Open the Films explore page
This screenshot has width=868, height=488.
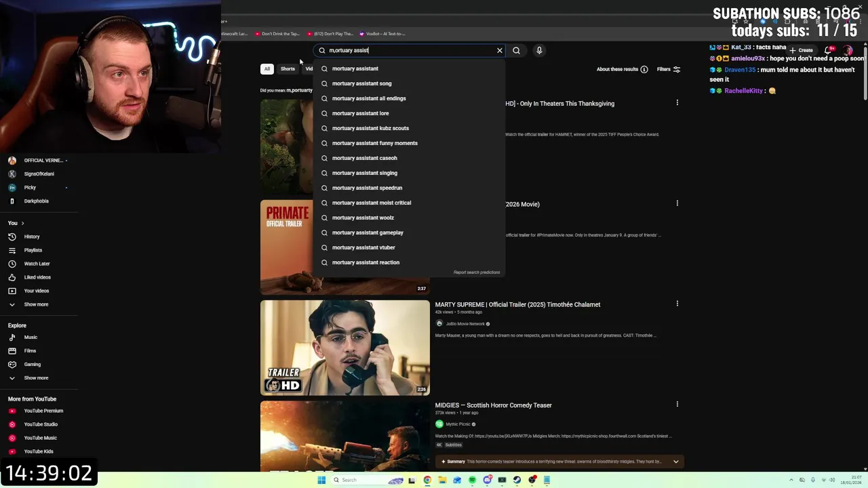pos(30,350)
